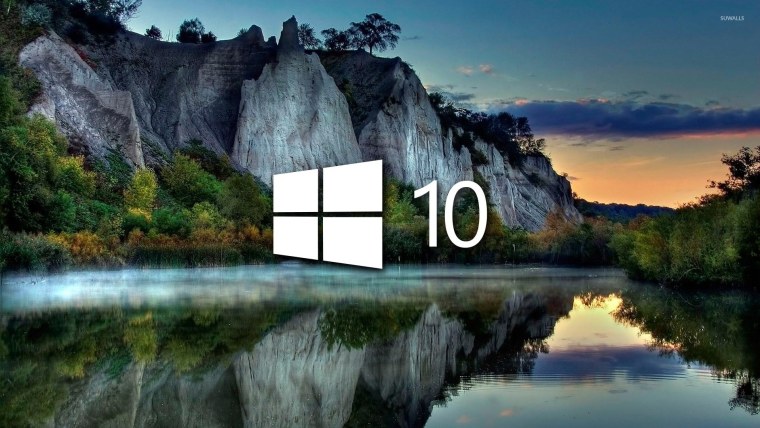Click the bottom-left pane of the Windows logo
This screenshot has width=760, height=428.
click(296, 236)
